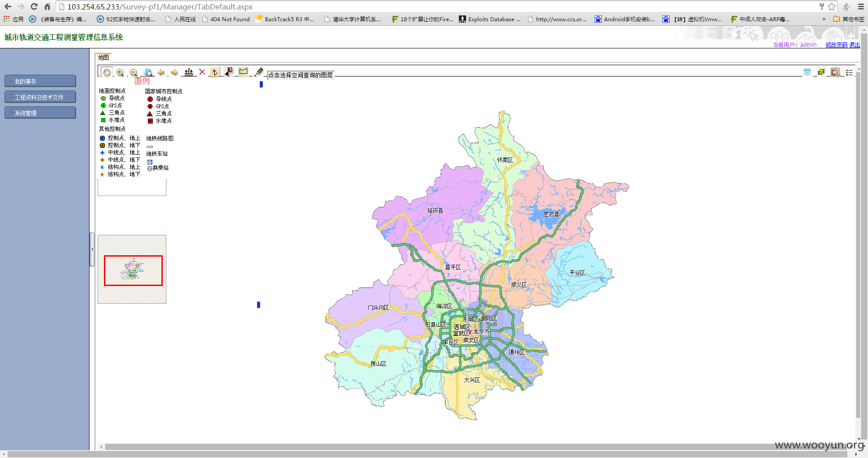Viewport: 868px width, 458px height.
Task: Reload the browser page
Action: 34,6
